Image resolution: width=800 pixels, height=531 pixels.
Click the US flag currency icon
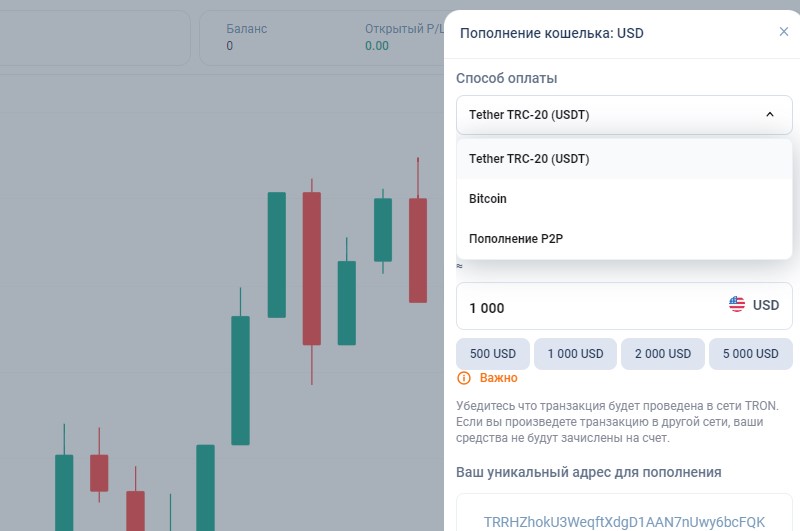click(737, 305)
